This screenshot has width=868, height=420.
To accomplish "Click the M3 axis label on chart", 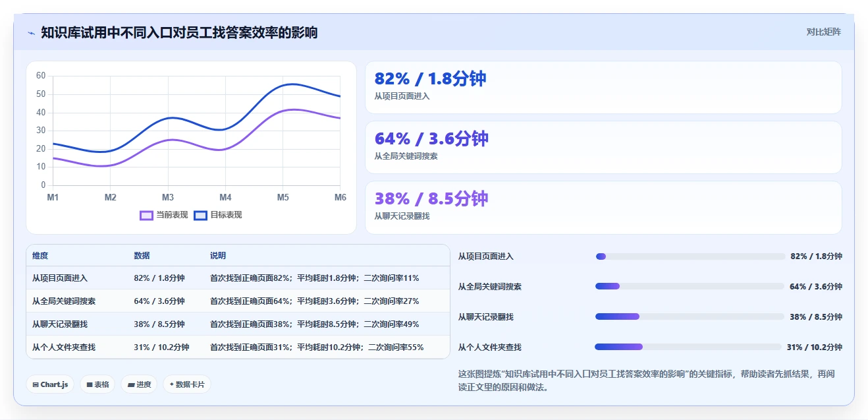I will pyautogui.click(x=168, y=197).
